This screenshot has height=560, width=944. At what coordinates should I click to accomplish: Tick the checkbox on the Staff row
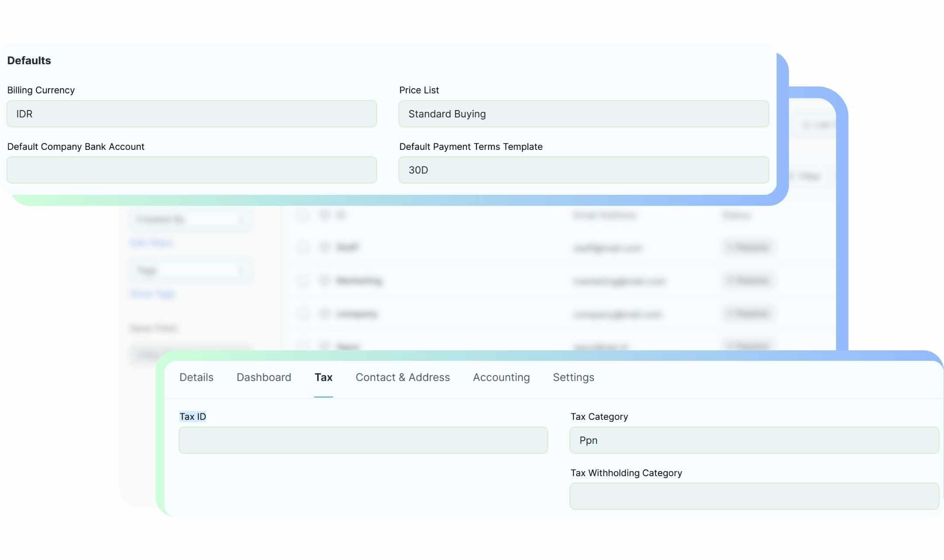[302, 248]
